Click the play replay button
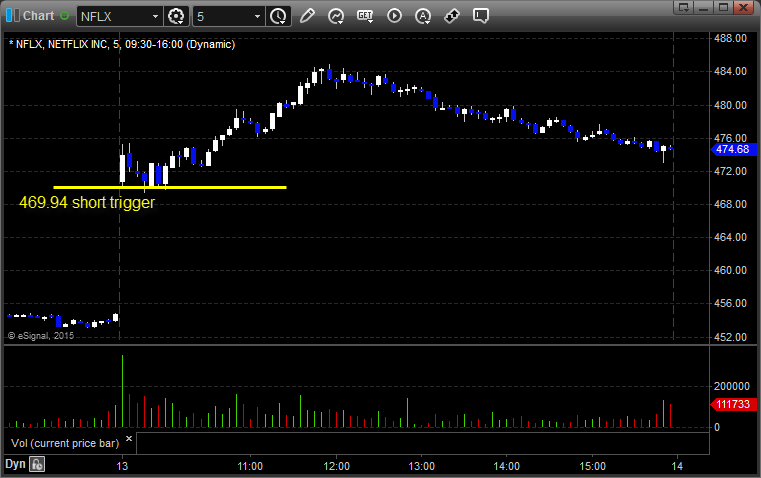Screen dimensions: 761x478 (394, 16)
